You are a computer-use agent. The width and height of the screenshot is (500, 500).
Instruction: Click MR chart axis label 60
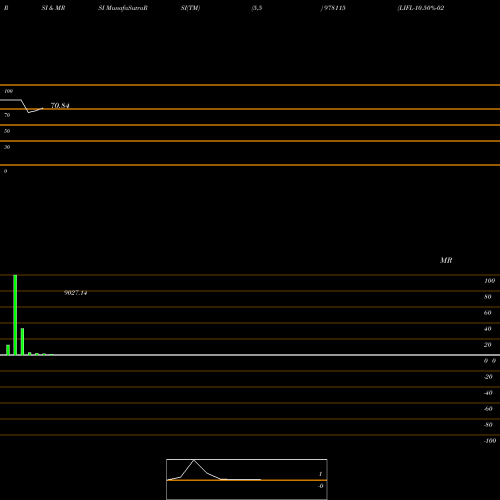[488, 313]
